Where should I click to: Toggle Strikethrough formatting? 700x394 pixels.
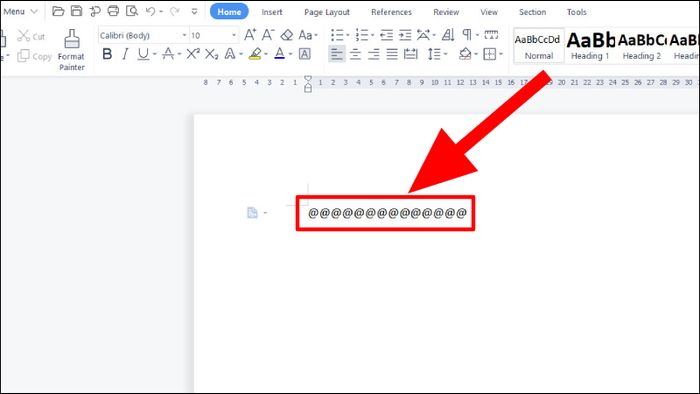point(168,54)
